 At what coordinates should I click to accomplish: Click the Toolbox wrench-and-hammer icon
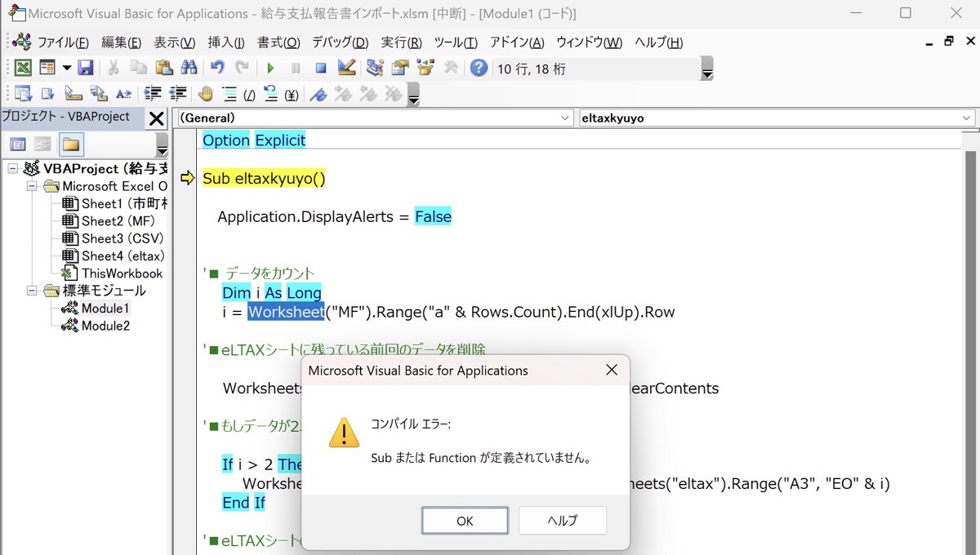(450, 68)
